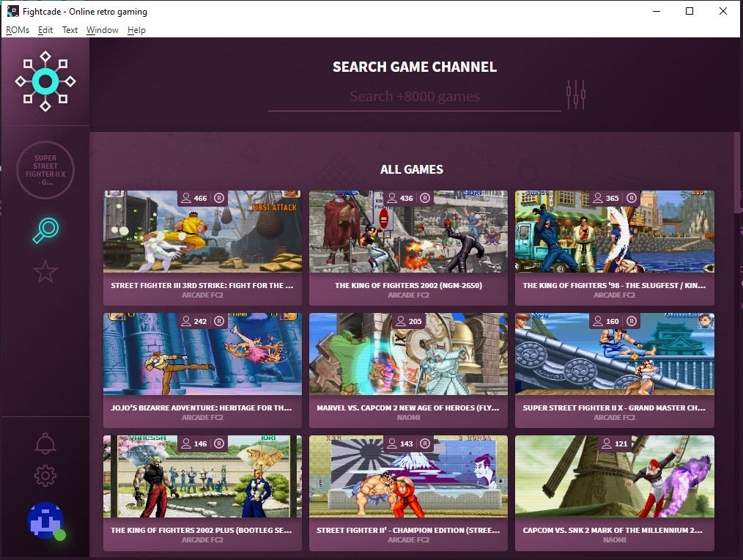Open Capcom vs. SNK 2 thumbnail
This screenshot has width=743, height=560.
[615, 476]
